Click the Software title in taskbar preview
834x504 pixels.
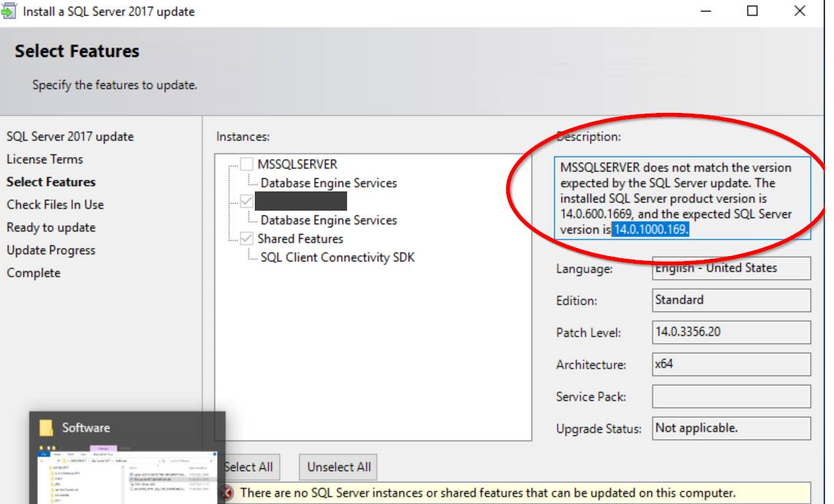pyautogui.click(x=86, y=428)
